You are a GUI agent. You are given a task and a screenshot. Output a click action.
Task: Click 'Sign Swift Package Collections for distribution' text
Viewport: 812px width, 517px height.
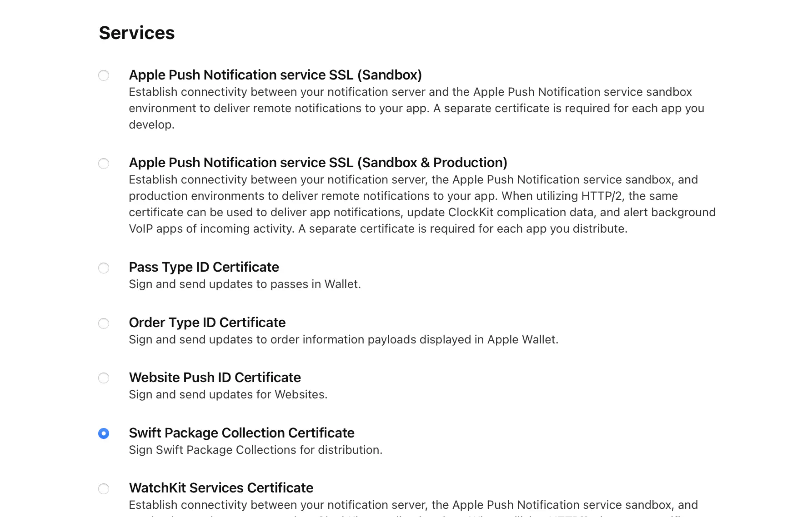tap(256, 450)
